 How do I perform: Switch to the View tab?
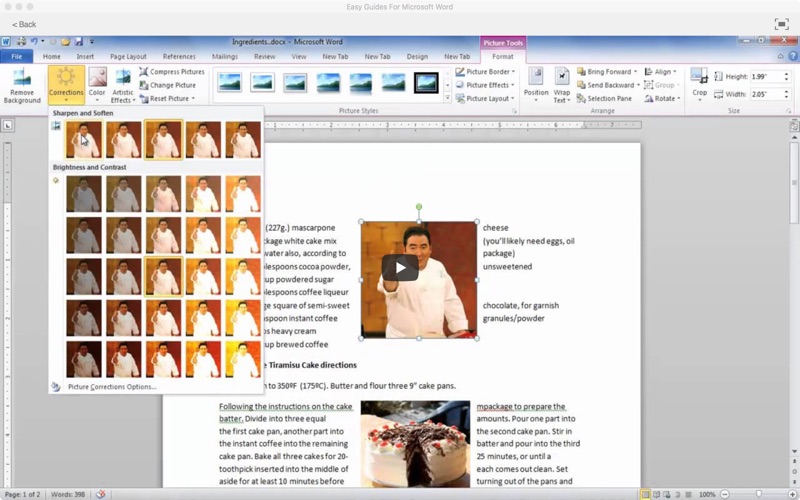pyautogui.click(x=299, y=57)
